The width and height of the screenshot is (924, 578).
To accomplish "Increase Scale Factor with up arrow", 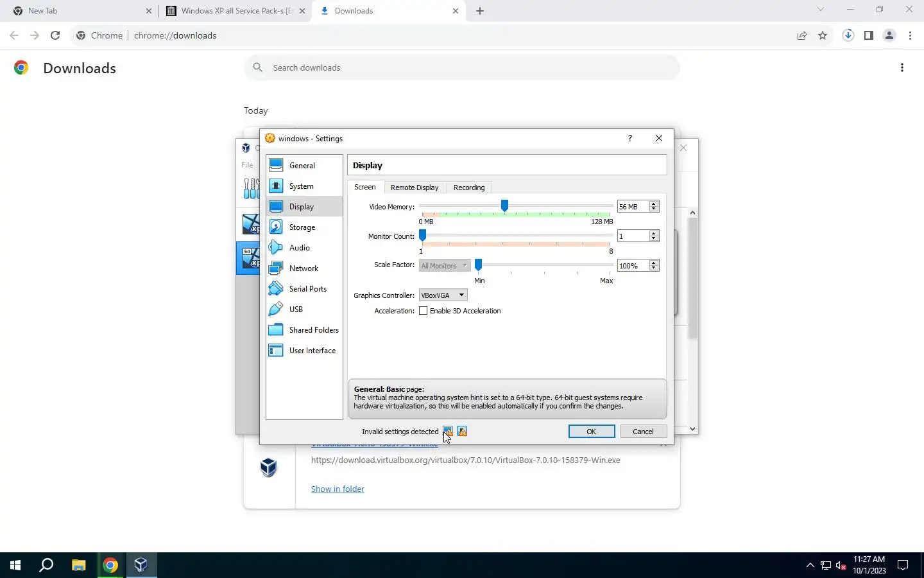I will [x=654, y=263].
